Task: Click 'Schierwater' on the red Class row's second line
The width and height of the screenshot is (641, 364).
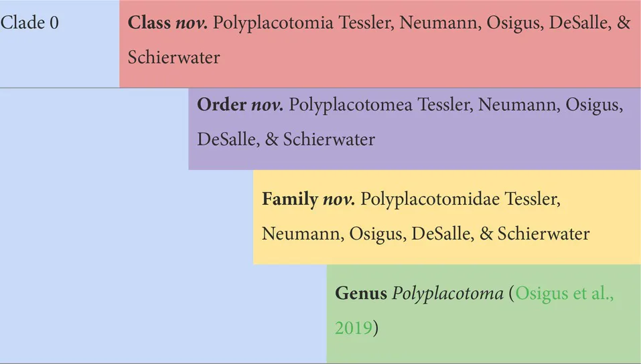Action: click(x=173, y=58)
